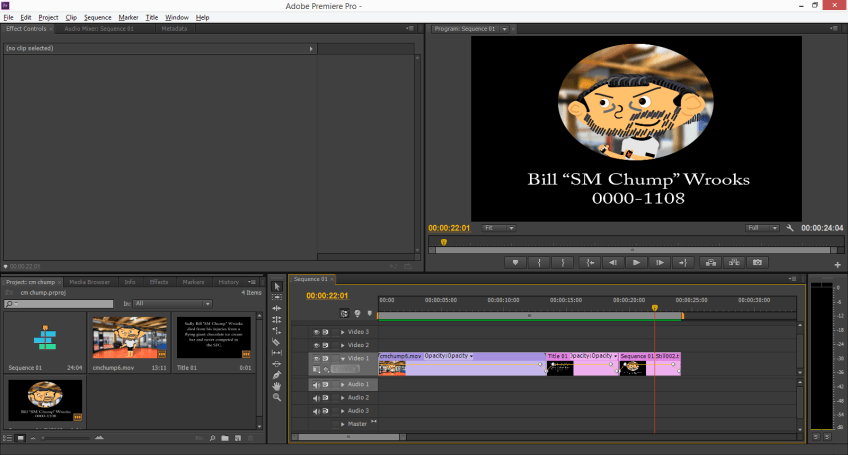Click the Add Marker button in Program monitor
This screenshot has width=848, height=455.
coord(515,262)
